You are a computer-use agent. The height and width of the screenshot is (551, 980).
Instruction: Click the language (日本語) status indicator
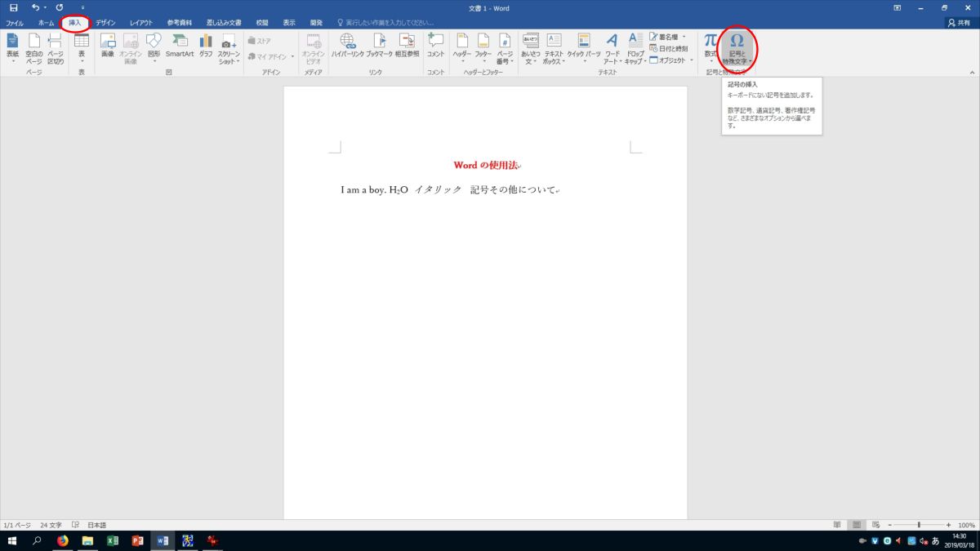[x=96, y=525]
